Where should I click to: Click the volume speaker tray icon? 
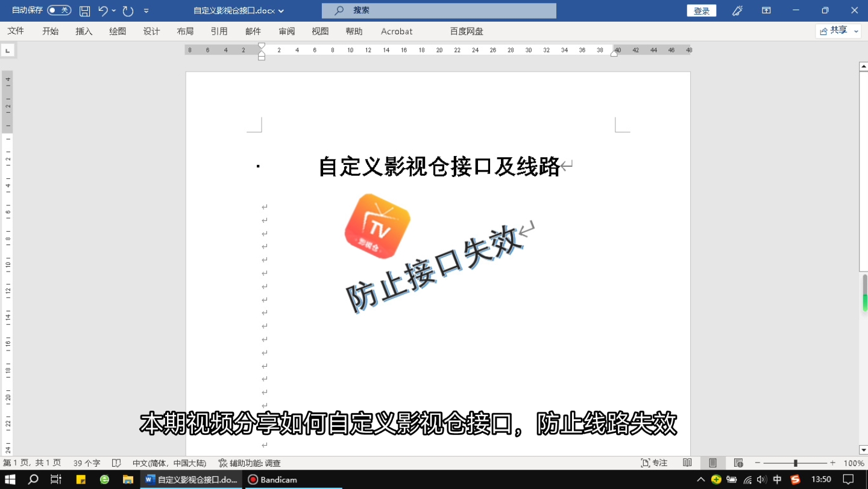762,480
